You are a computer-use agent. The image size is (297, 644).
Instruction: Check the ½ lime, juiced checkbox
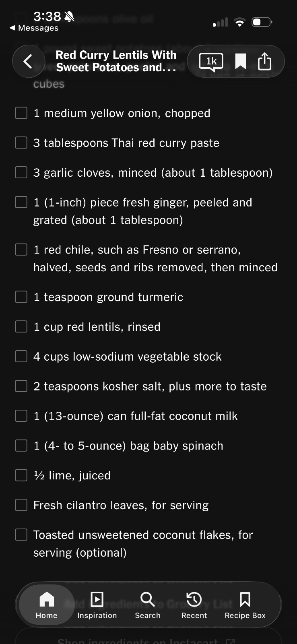(x=21, y=476)
